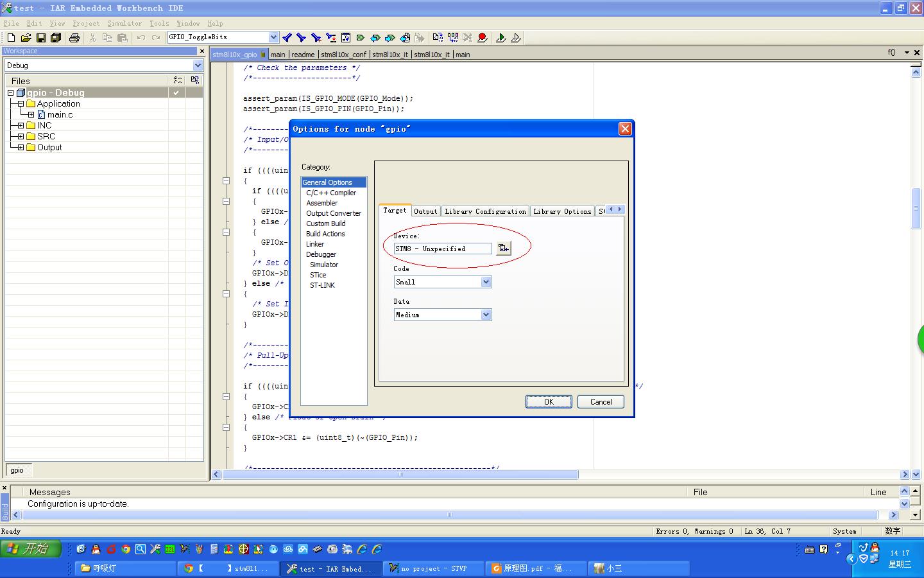The width and height of the screenshot is (924, 578).
Task: Expand the Output folder
Action: pyautogui.click(x=21, y=147)
